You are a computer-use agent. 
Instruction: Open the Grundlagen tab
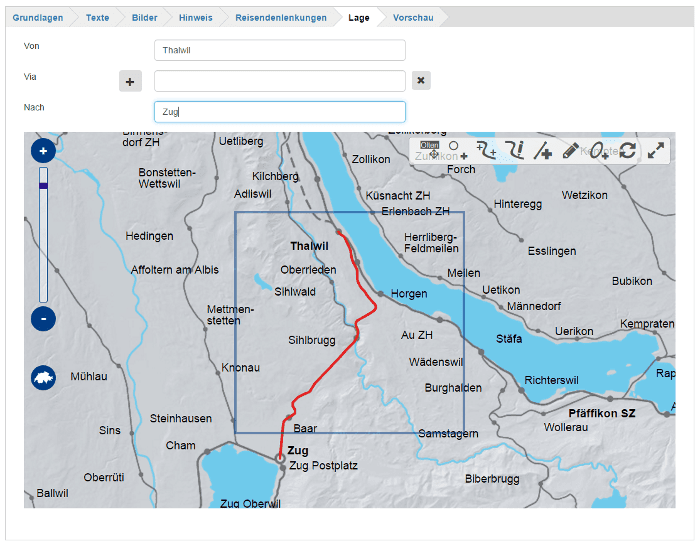[x=38, y=18]
